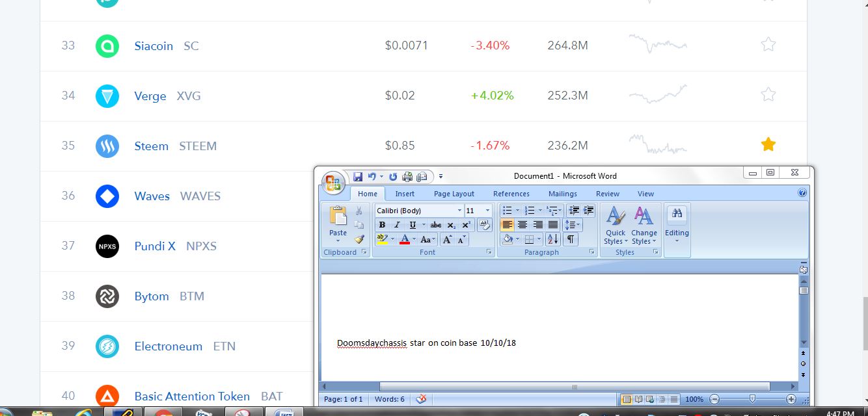This screenshot has height=416, width=868.
Task: Click the Words: 6 status item
Action: point(390,399)
